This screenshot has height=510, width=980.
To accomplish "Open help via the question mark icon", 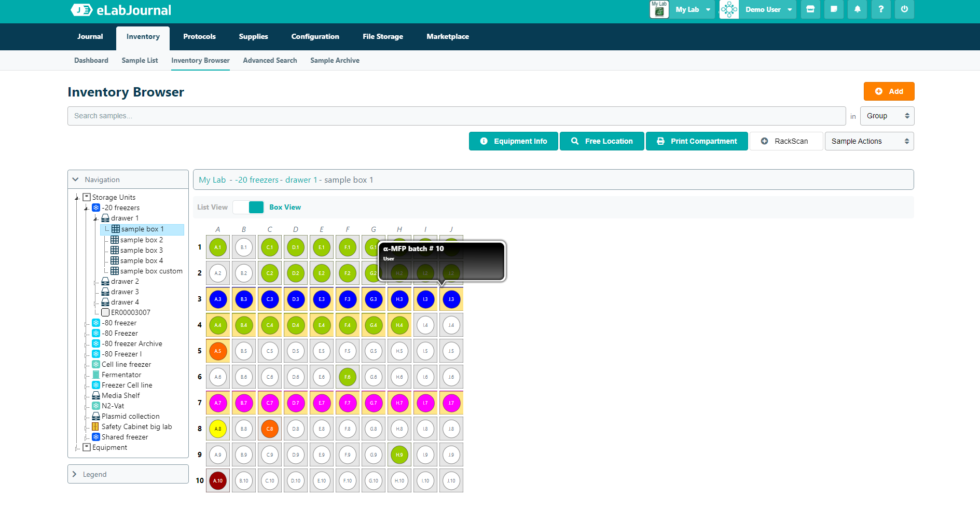I will coord(881,9).
